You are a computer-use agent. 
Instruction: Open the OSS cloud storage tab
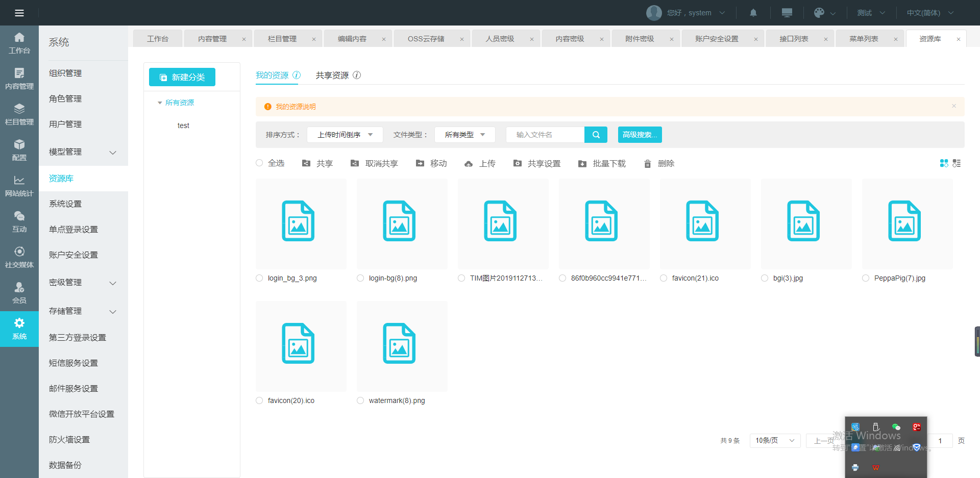[426, 39]
